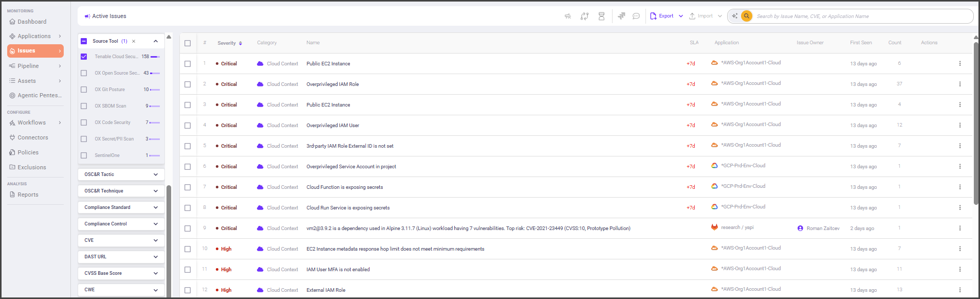Expand the Compliance Standard filter

pyautogui.click(x=121, y=207)
